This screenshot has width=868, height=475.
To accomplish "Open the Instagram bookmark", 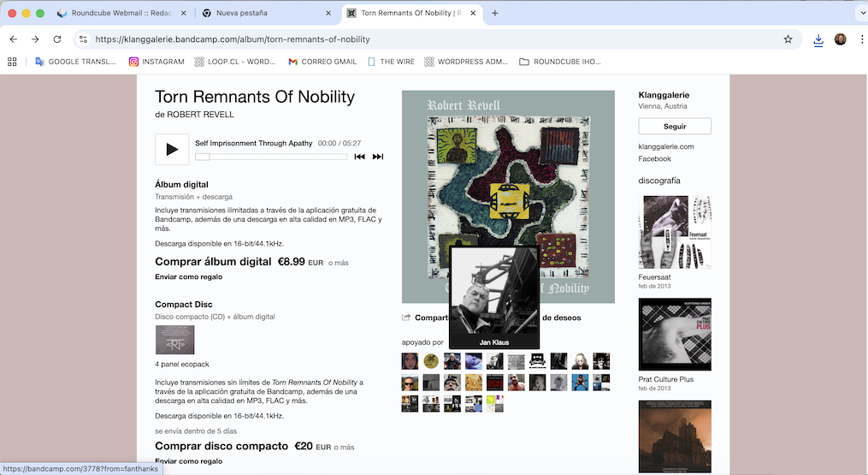I will point(156,62).
